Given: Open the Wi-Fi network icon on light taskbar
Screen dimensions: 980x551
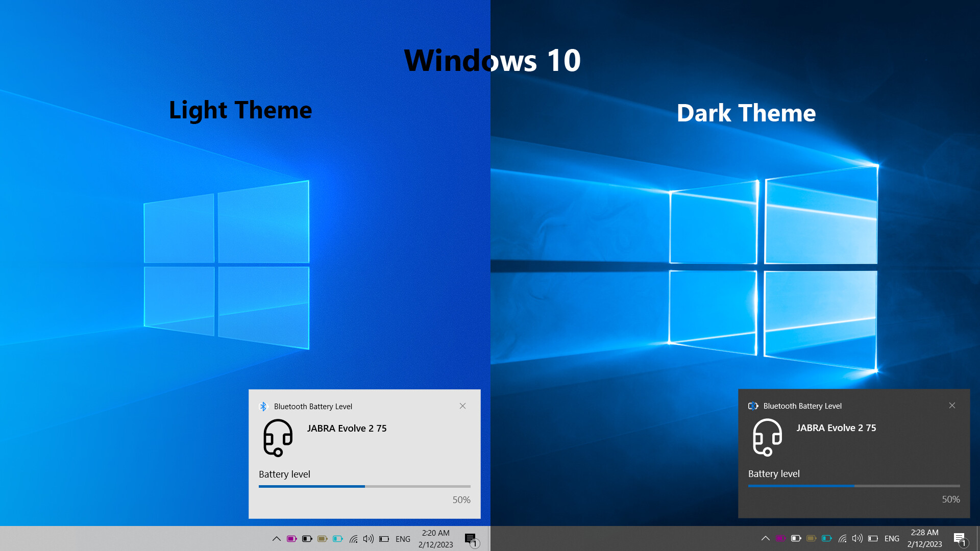Looking at the screenshot, I should coord(354,539).
